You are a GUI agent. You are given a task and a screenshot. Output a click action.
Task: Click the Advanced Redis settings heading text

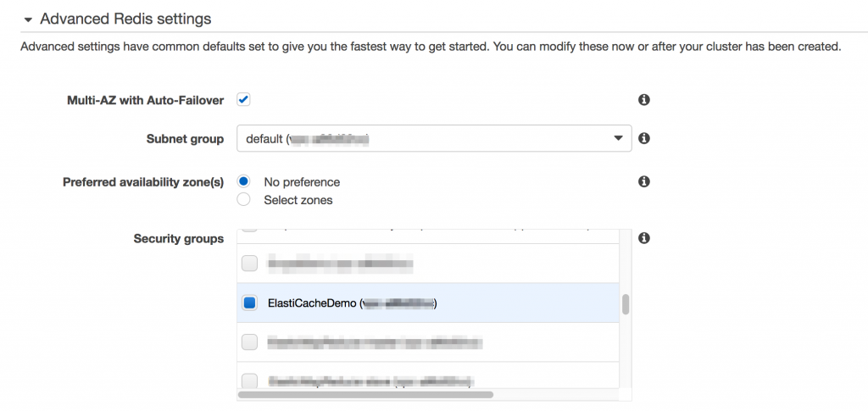125,19
